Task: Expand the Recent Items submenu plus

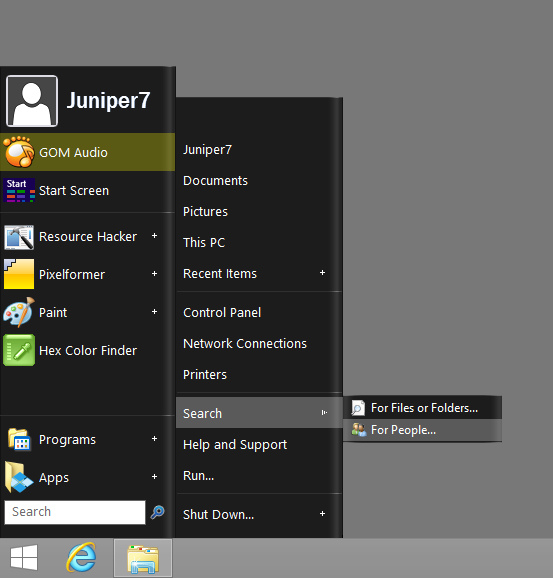Action: [x=323, y=272]
